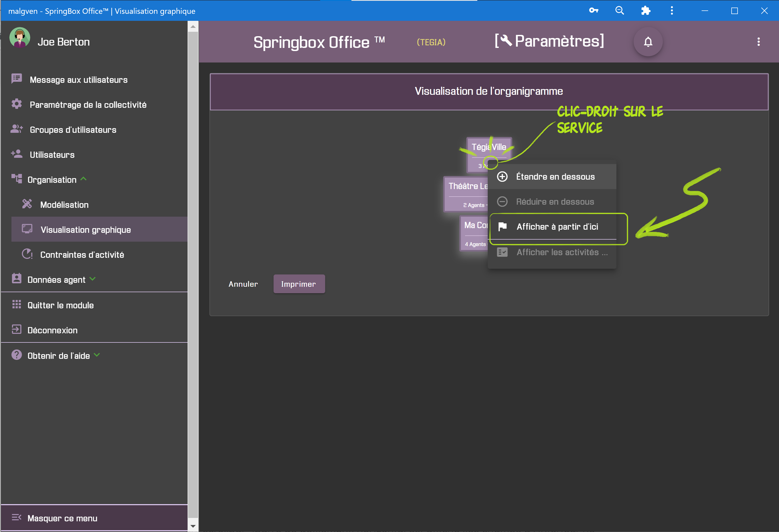The image size is (779, 532).
Task: Click the Joe Berton user name
Action: click(64, 42)
